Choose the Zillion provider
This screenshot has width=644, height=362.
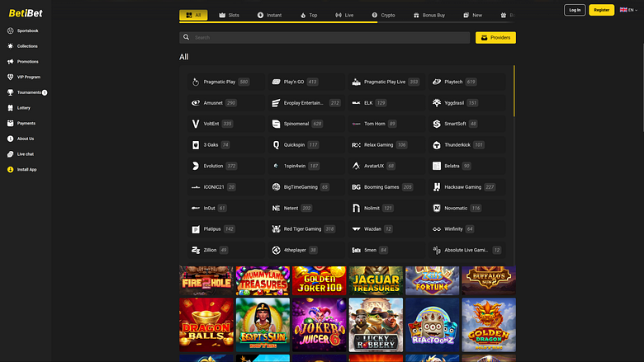226,250
